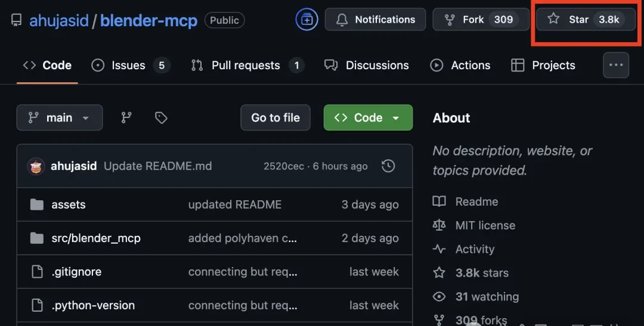Click the Pull requests count badge 1
Image resolution: width=644 pixels, height=326 pixels.
tap(296, 66)
